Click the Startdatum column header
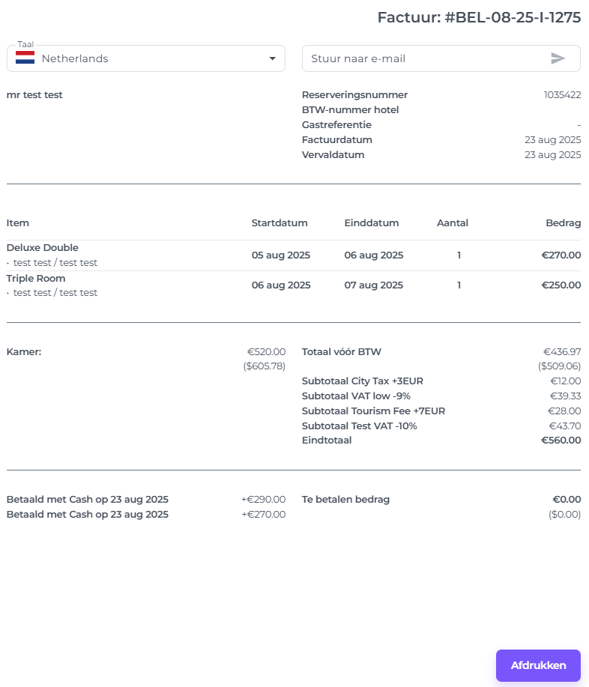The width and height of the screenshot is (589, 687). (279, 223)
